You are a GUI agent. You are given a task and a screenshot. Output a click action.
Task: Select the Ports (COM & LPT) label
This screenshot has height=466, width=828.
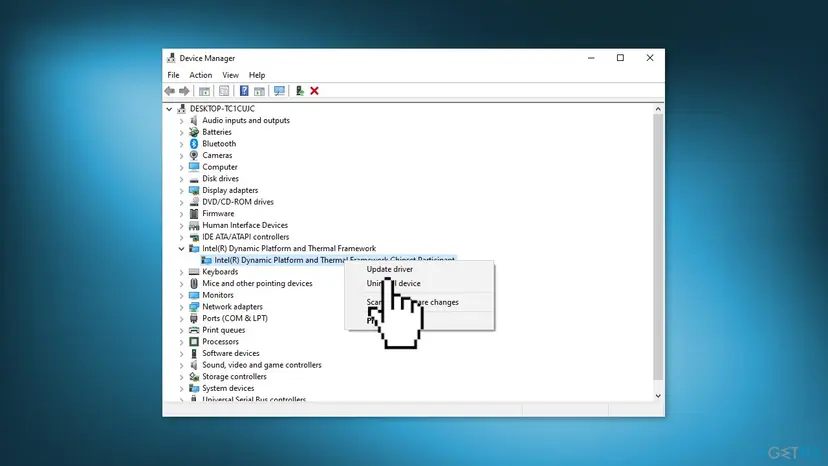pos(235,318)
